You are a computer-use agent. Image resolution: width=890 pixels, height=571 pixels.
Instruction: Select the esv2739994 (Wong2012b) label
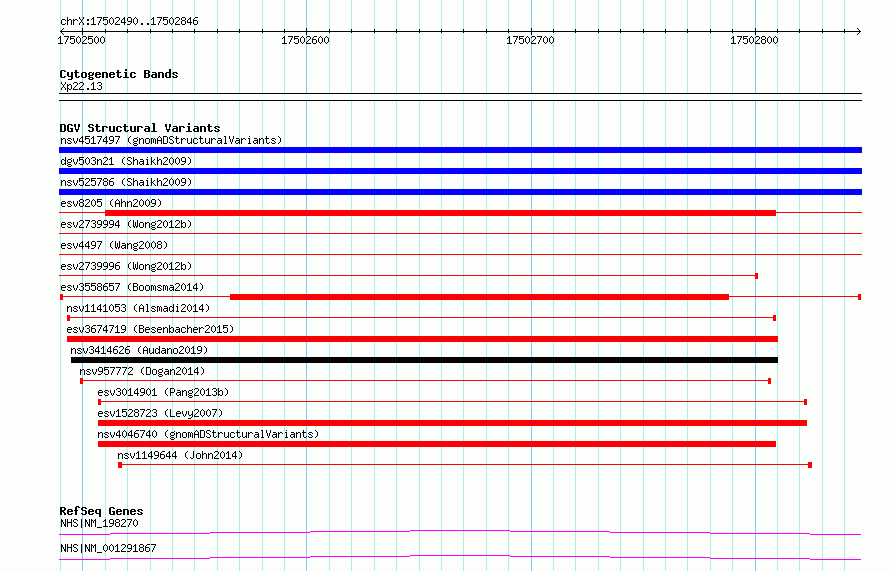click(x=126, y=224)
